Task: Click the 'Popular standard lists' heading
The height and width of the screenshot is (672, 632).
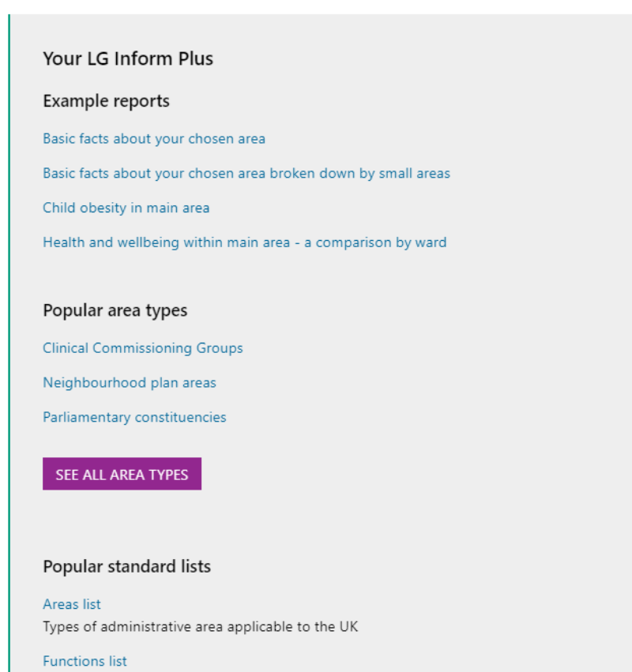Action: (x=127, y=566)
